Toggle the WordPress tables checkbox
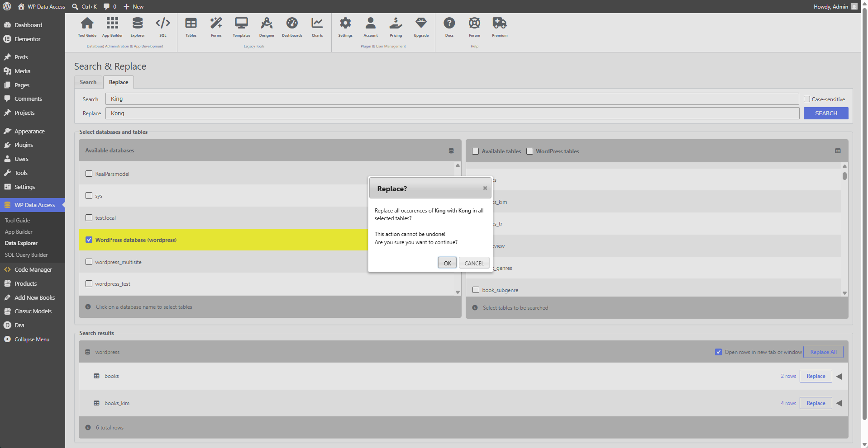This screenshot has width=868, height=448. pyautogui.click(x=529, y=151)
